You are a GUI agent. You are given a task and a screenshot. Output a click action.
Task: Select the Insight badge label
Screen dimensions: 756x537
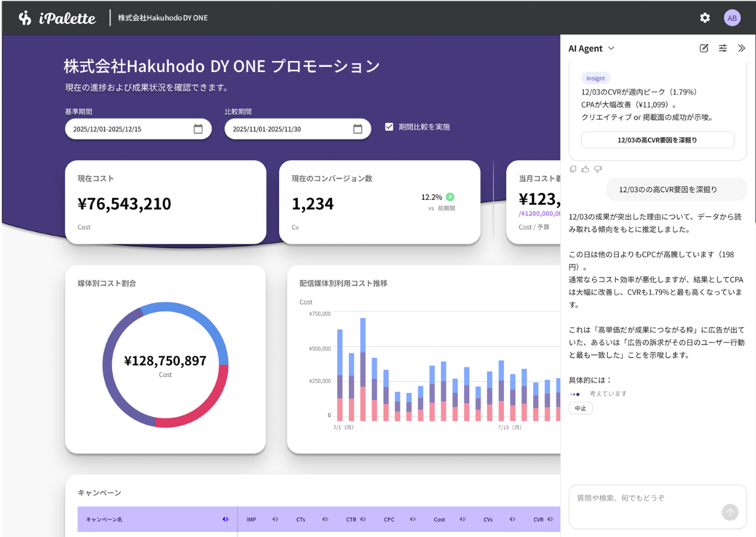click(x=595, y=78)
